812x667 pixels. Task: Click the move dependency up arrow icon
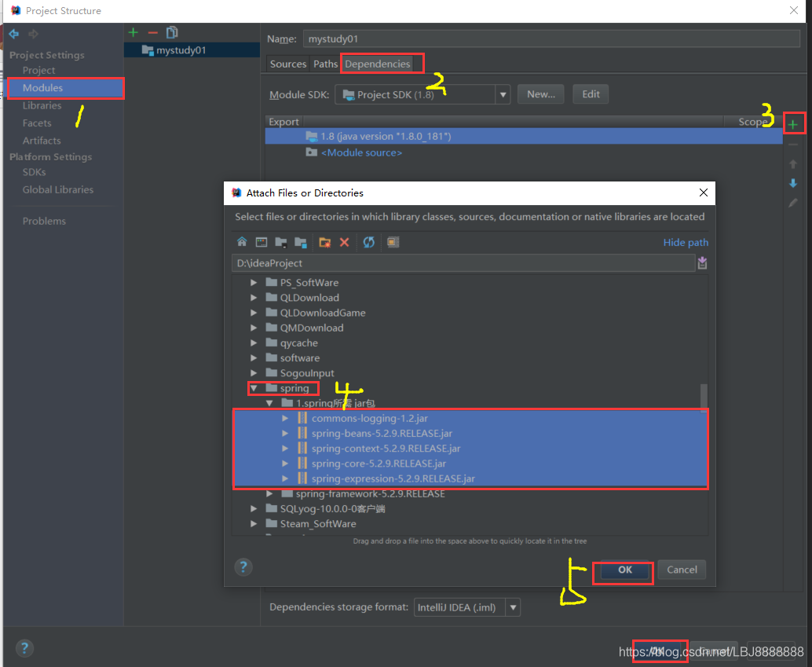pyautogui.click(x=793, y=164)
